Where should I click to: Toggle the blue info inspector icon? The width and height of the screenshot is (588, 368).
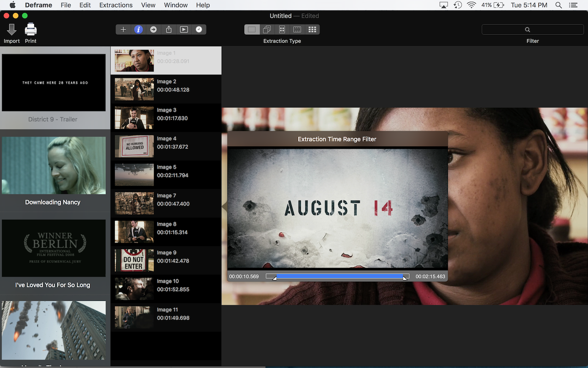tap(138, 29)
